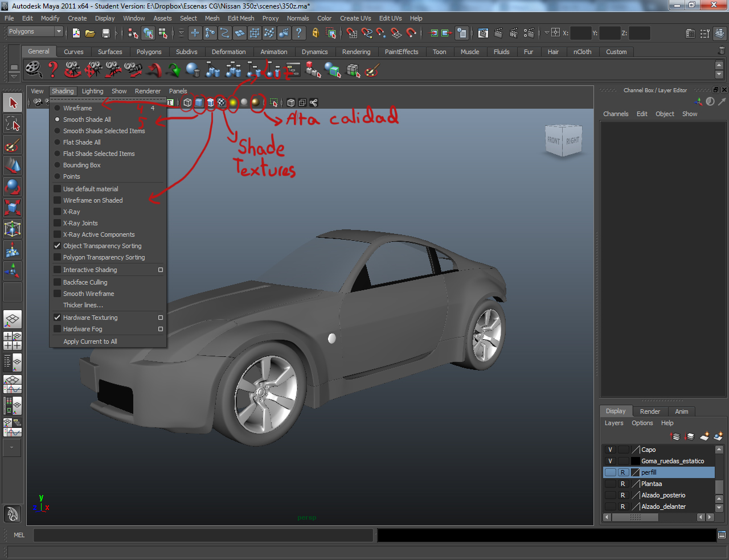Click the view cube FRONT face
Viewport: 729px width, 560px height.
[554, 140]
